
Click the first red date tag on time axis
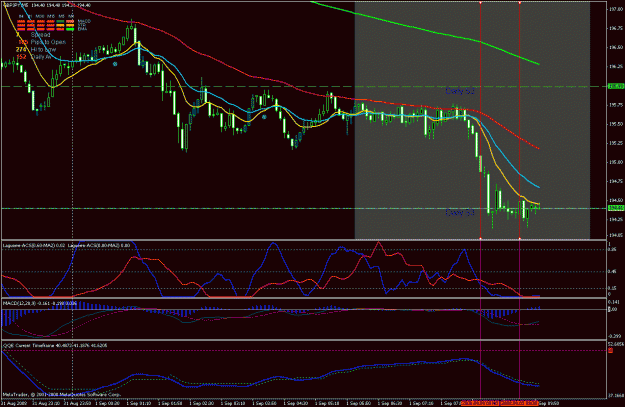[480, 403]
